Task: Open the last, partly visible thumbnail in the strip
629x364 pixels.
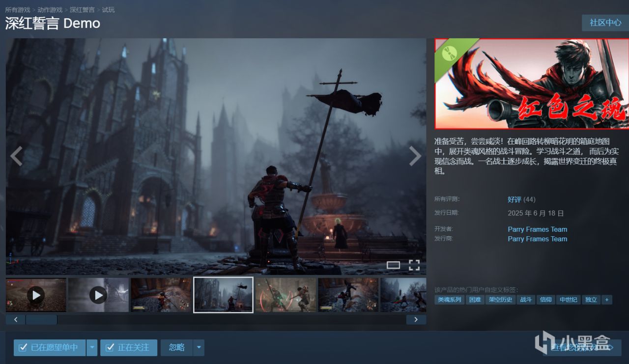Action: [x=403, y=295]
